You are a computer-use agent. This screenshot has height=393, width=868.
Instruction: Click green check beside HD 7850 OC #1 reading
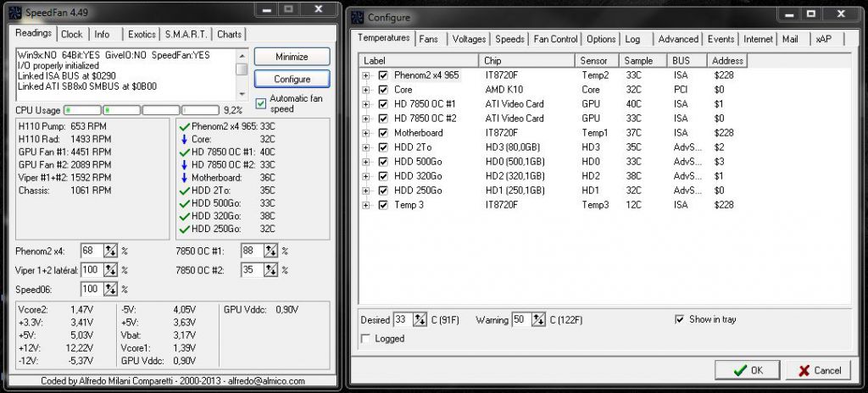185,152
